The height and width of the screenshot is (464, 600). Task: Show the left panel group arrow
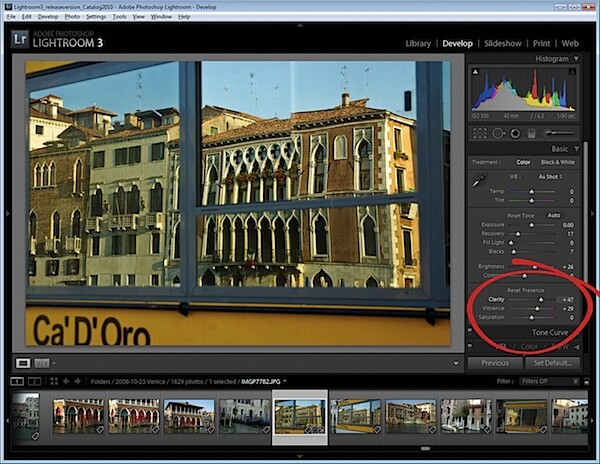pos(7,213)
